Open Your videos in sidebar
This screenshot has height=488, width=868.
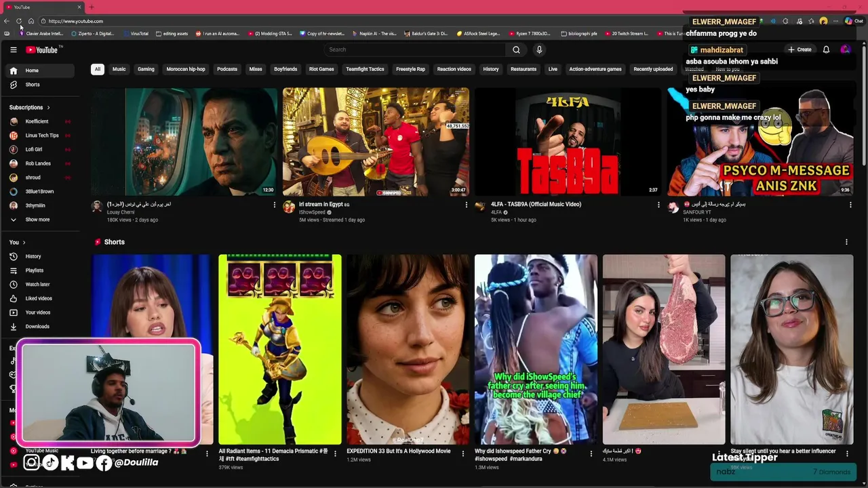41,312
